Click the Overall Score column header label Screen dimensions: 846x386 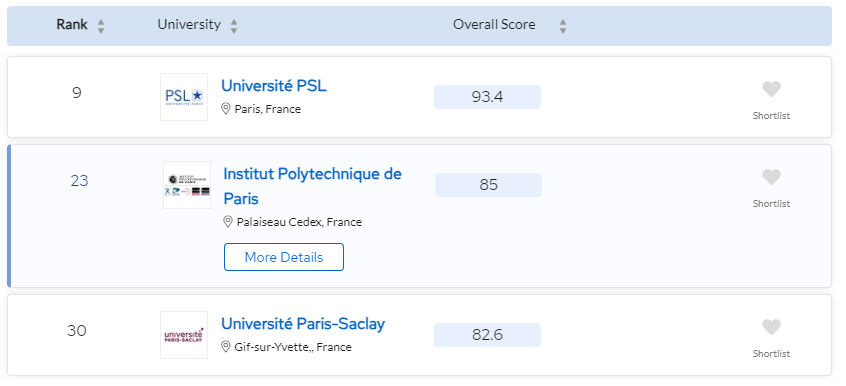coord(494,25)
